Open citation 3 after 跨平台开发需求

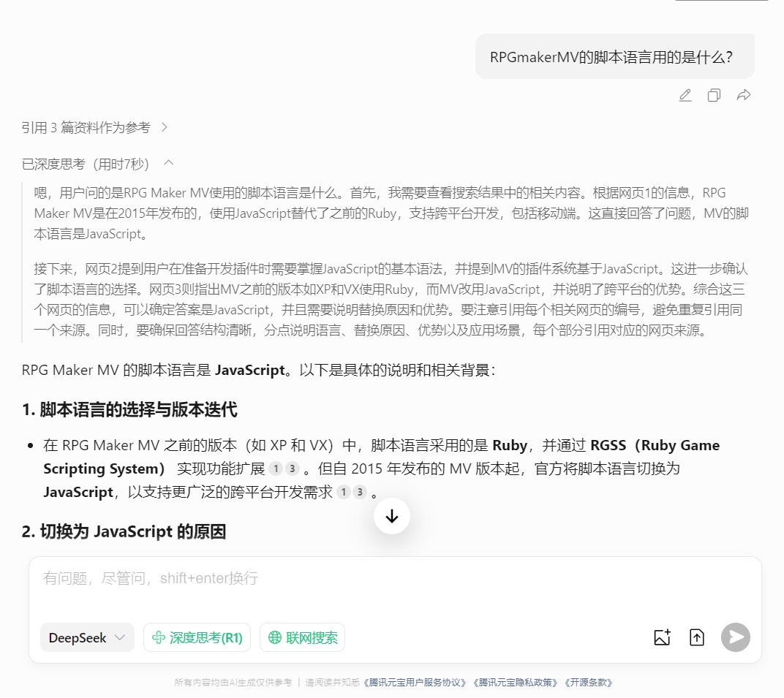pos(360,492)
